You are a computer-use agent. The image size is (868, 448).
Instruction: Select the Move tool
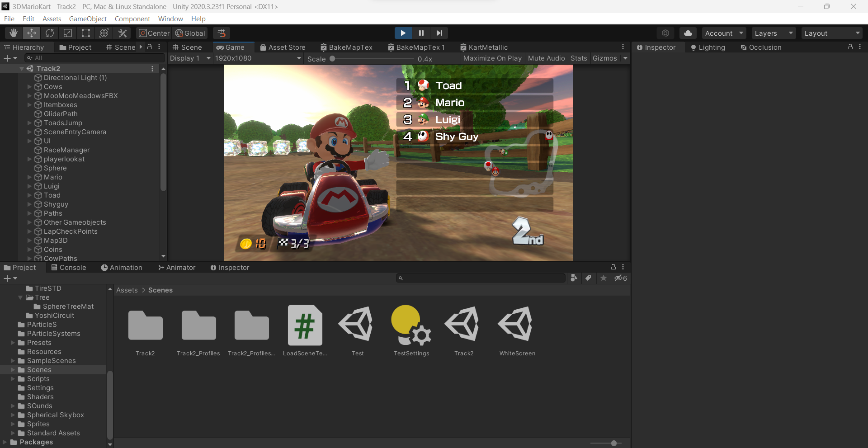coord(32,33)
